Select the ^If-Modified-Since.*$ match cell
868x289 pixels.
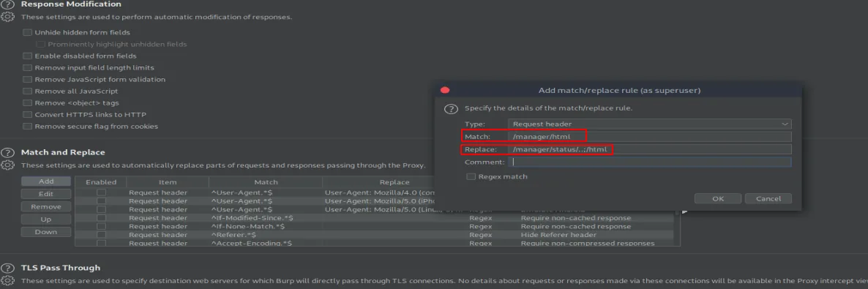coord(266,218)
